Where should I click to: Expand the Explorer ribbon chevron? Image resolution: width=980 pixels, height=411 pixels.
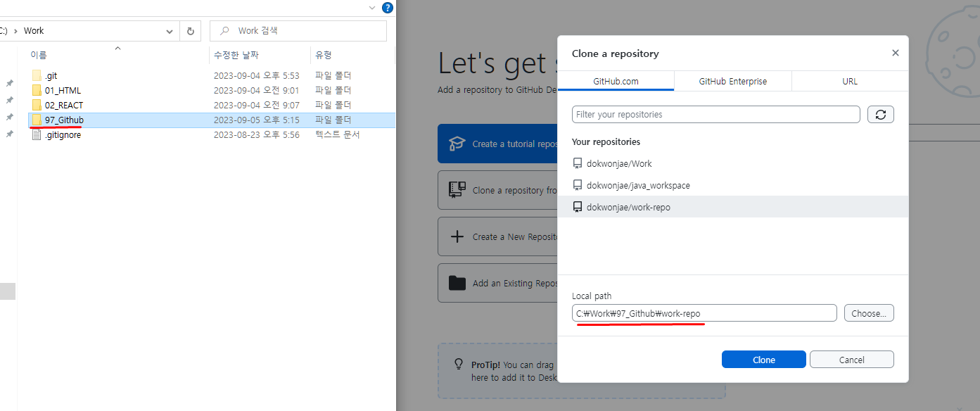pyautogui.click(x=372, y=8)
